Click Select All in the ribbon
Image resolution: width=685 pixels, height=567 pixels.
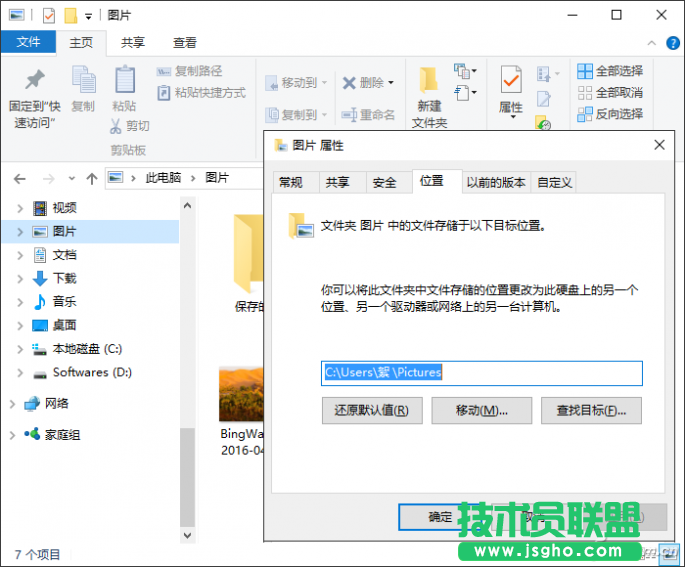click(x=609, y=71)
